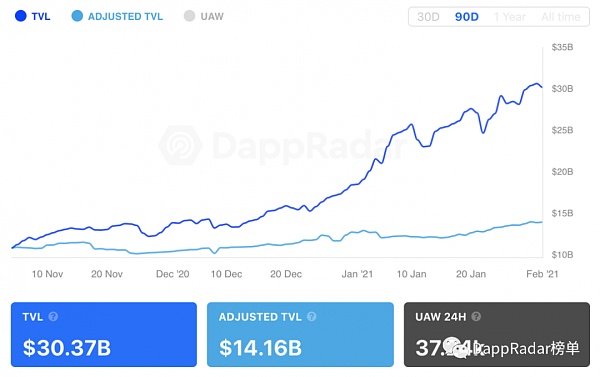600x377 pixels.
Task: Click the DappRadar watermark logo icon
Action: point(180,145)
